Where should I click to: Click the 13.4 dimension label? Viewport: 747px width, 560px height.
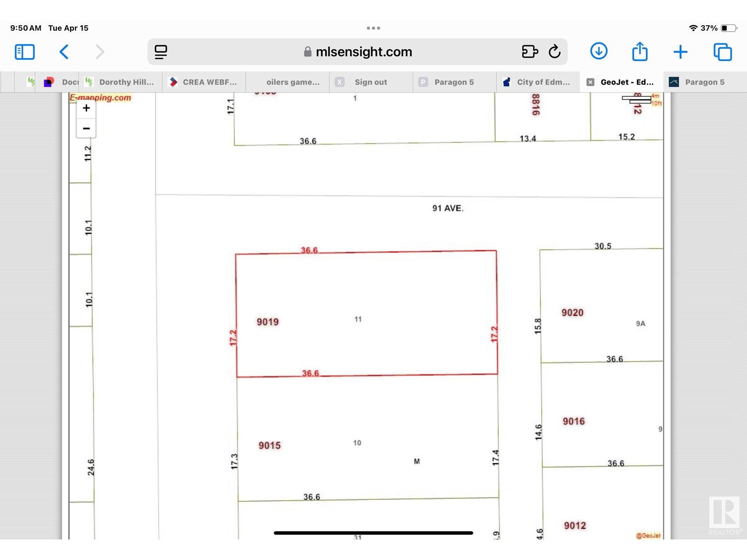tap(528, 139)
